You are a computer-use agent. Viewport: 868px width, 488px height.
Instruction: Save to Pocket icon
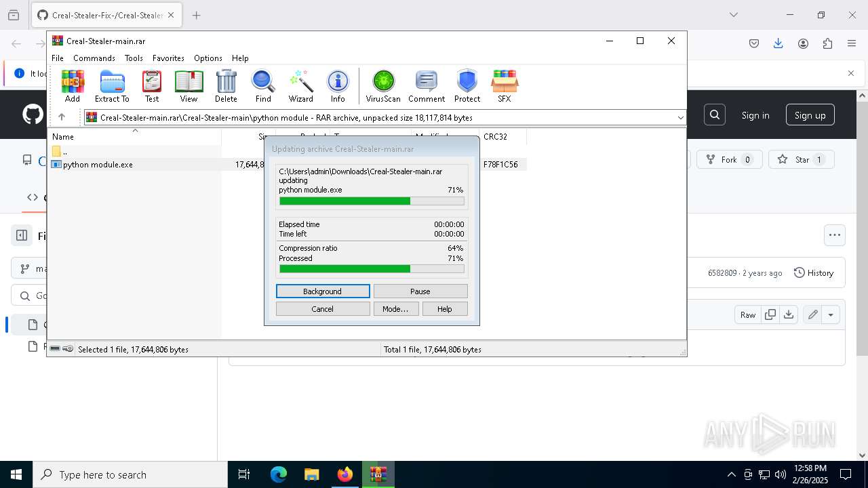pyautogui.click(x=754, y=43)
